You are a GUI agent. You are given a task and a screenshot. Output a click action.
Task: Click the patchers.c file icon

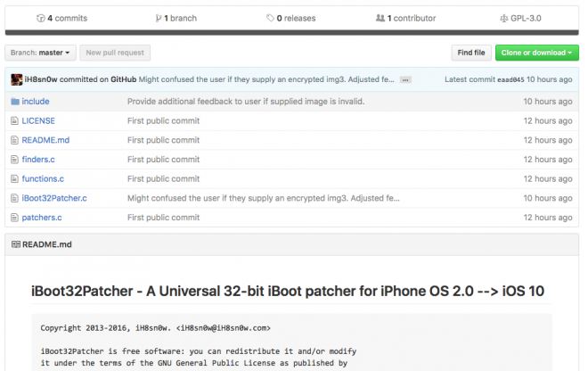click(14, 218)
